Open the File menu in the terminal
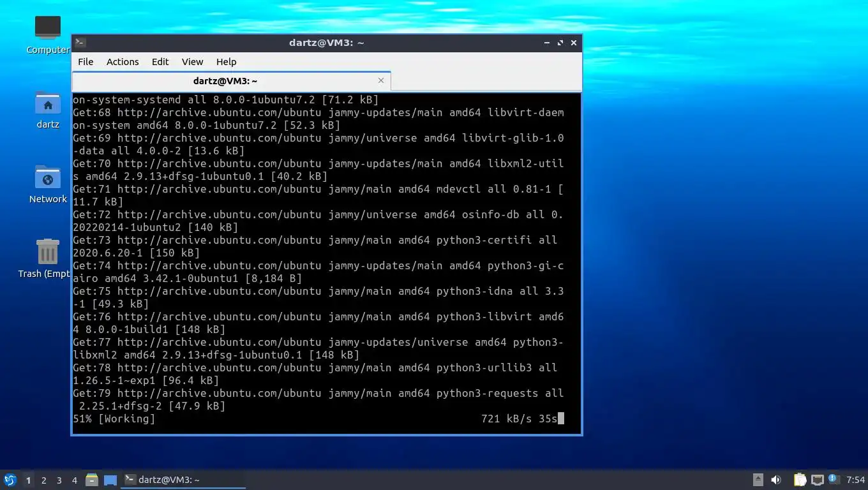 [x=86, y=62]
